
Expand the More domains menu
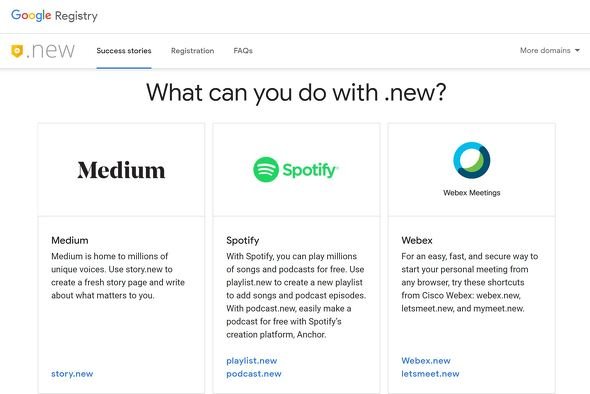click(550, 50)
